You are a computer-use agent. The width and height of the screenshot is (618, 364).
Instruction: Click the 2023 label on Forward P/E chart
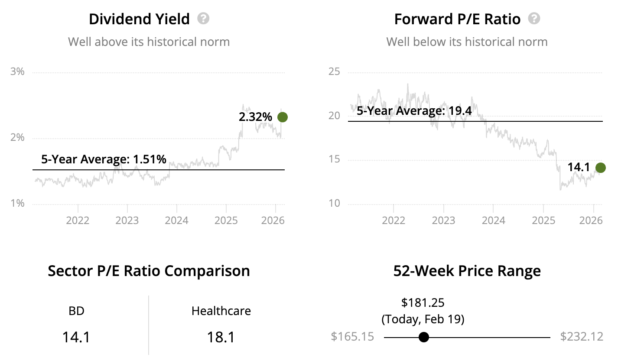tap(443, 221)
